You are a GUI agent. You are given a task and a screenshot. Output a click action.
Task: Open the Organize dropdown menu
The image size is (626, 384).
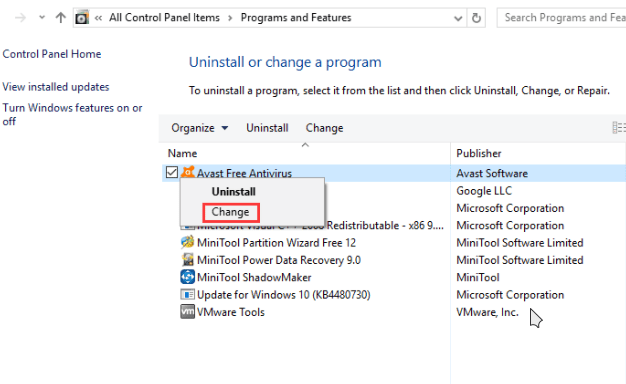click(200, 128)
